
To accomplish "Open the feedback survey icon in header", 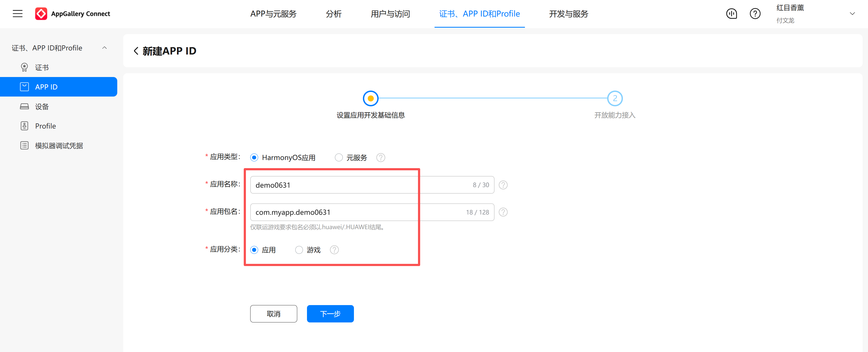I will coord(731,14).
